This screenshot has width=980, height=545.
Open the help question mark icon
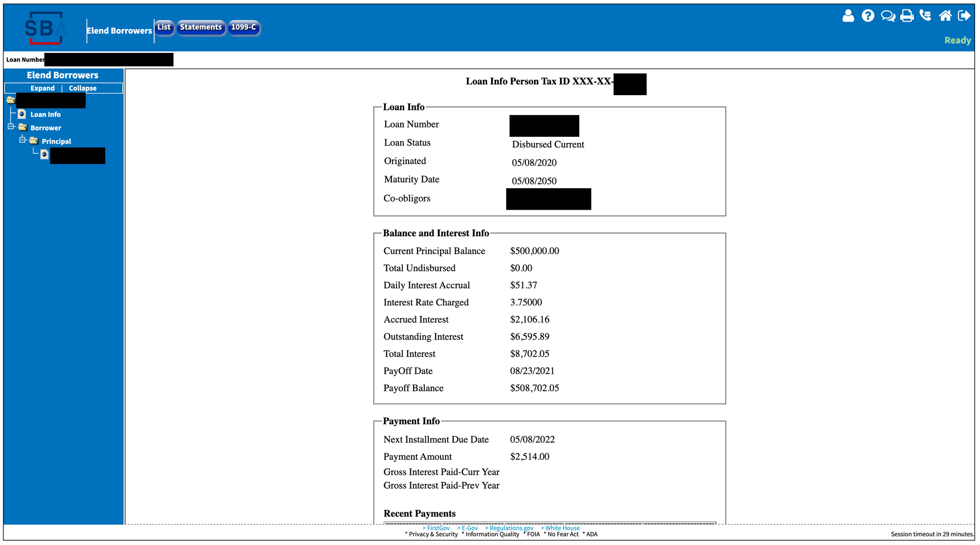[x=868, y=16]
